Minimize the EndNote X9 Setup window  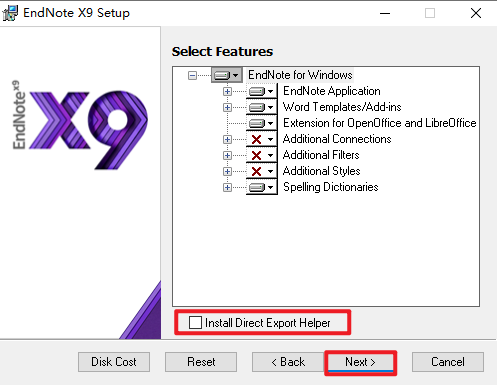385,13
